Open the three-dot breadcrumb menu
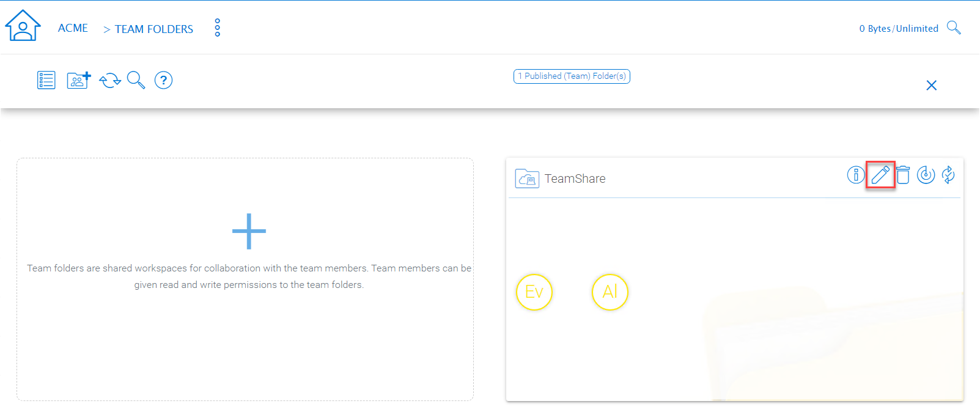 (x=218, y=28)
